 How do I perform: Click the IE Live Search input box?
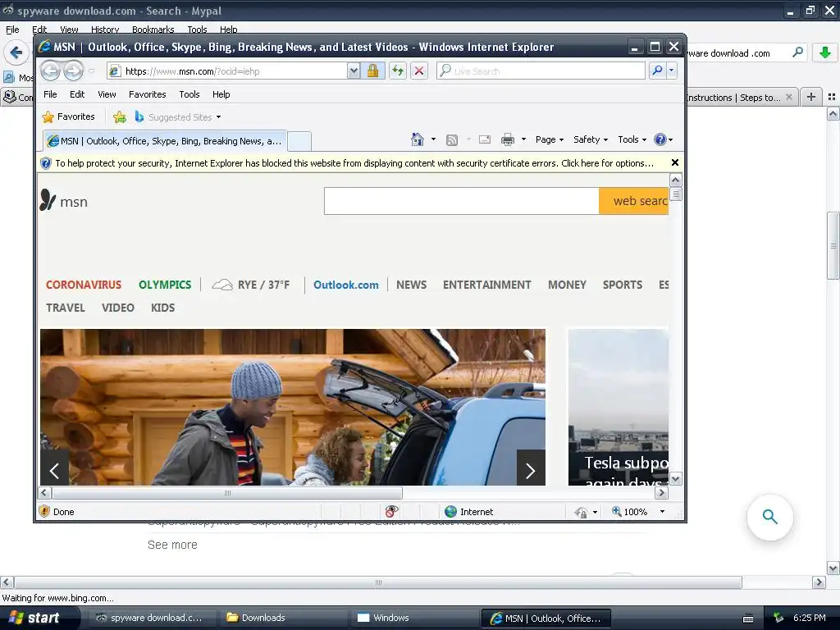541,71
